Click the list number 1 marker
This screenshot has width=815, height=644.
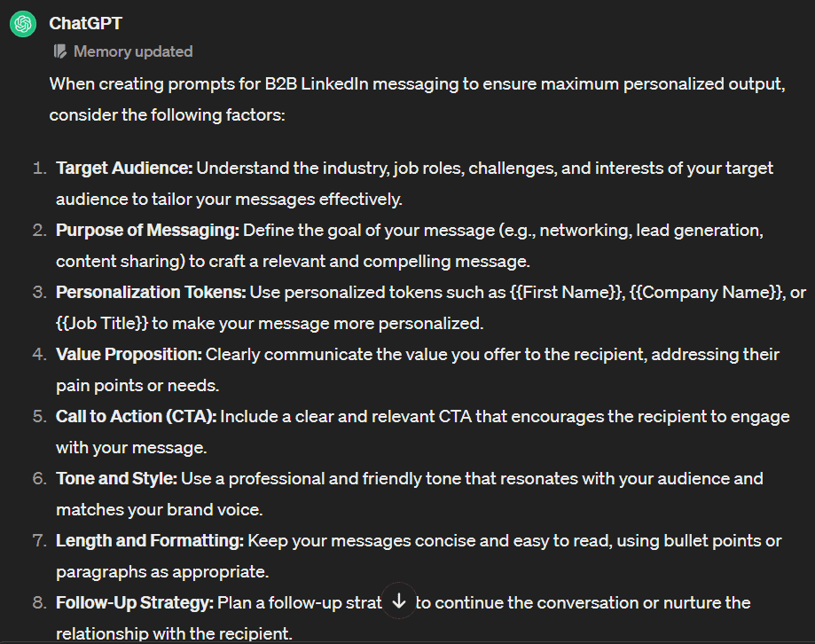(38, 168)
